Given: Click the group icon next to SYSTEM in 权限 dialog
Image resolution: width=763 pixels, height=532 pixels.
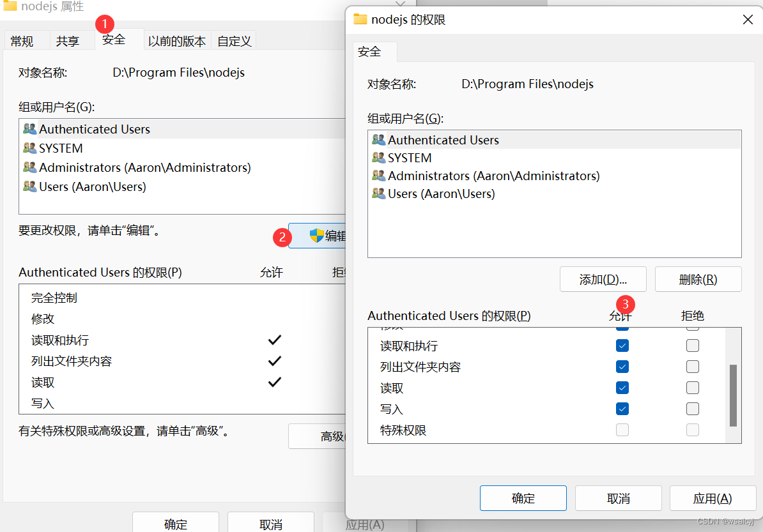Looking at the screenshot, I should [378, 158].
